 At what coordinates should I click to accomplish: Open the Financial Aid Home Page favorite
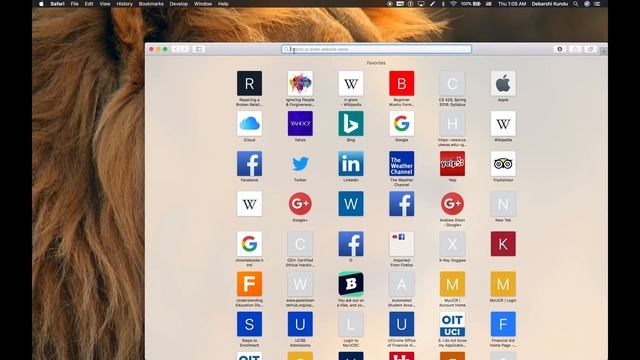503,324
